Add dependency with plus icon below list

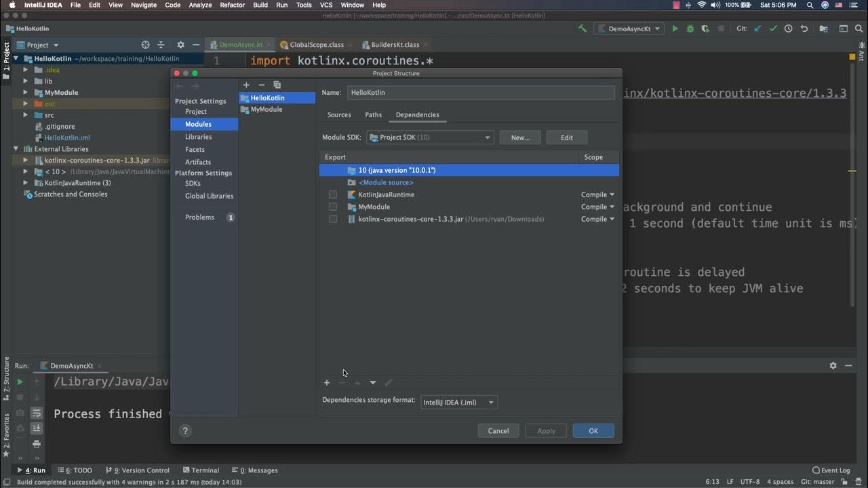coord(327,383)
